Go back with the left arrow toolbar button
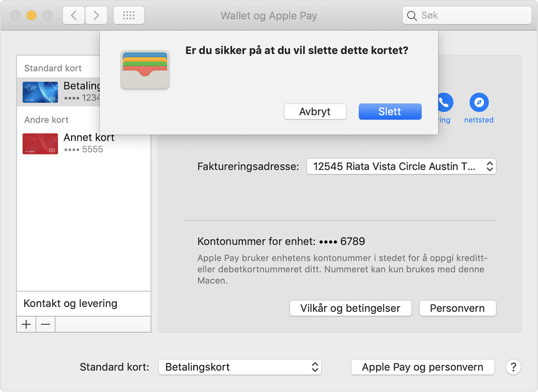The height and width of the screenshot is (392, 538). click(74, 16)
